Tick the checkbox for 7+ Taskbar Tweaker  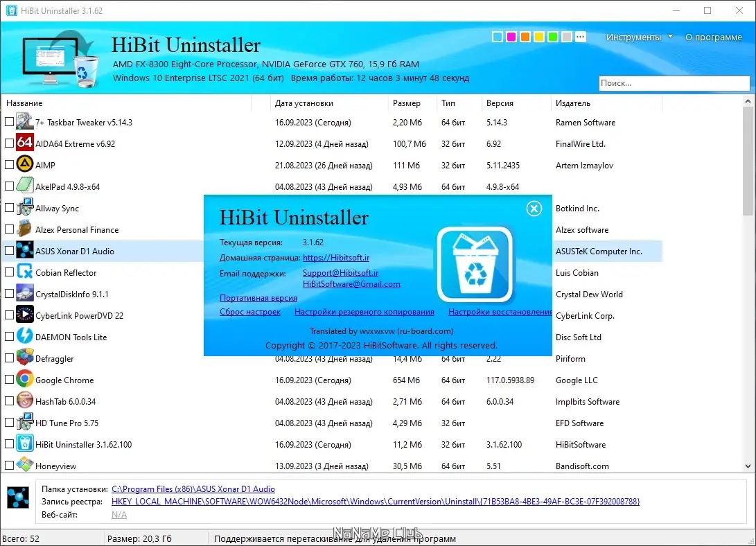(9, 122)
